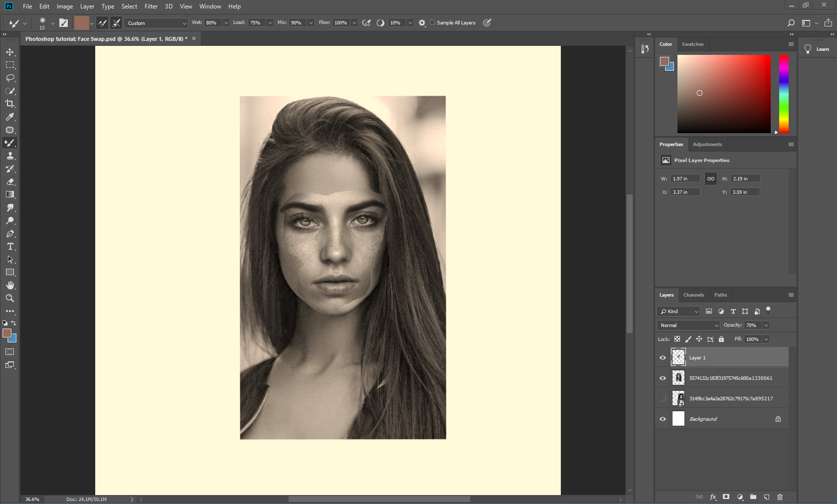Click Layer 1 thumbnail
Image resolution: width=837 pixels, height=504 pixels.
pyautogui.click(x=678, y=357)
